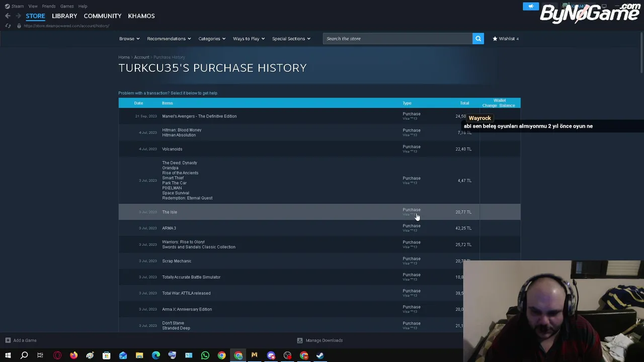Open the Marvel's Avengers transaction row
This screenshot has width=644, height=362.
(x=319, y=116)
